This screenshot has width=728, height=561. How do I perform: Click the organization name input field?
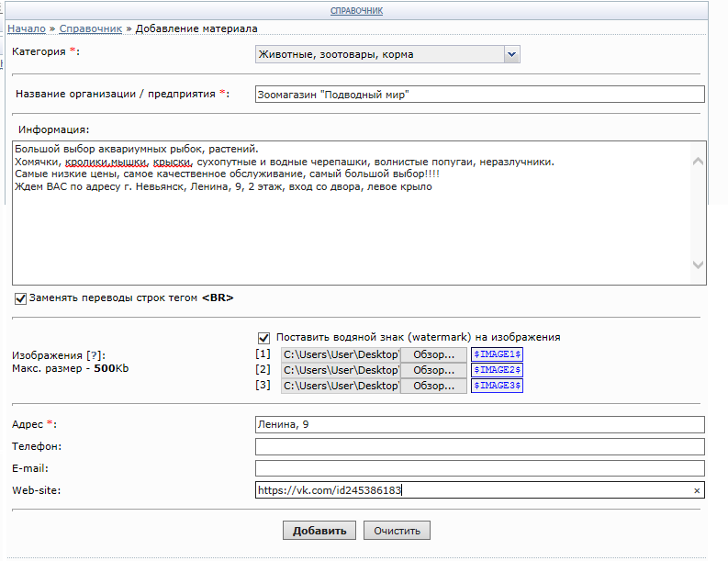click(x=479, y=94)
